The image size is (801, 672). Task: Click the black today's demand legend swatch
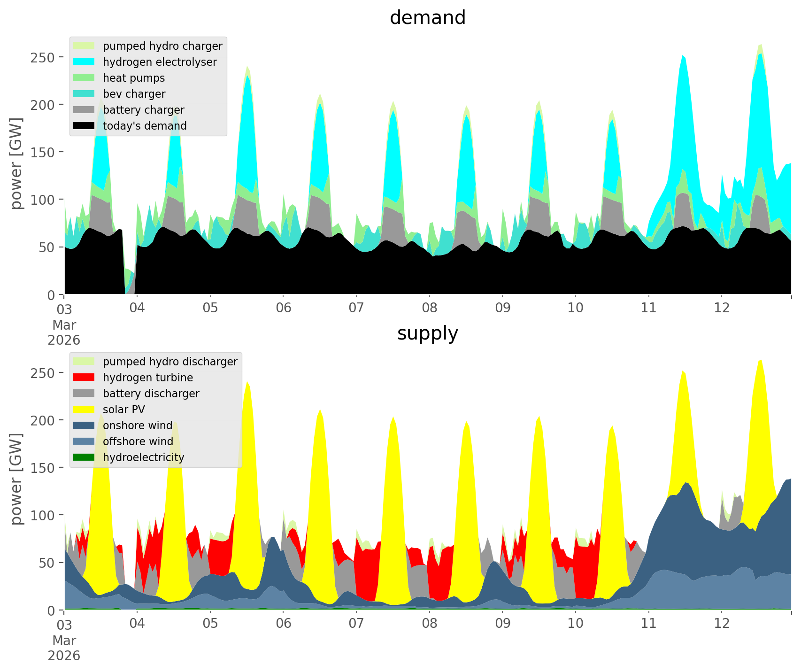84,126
